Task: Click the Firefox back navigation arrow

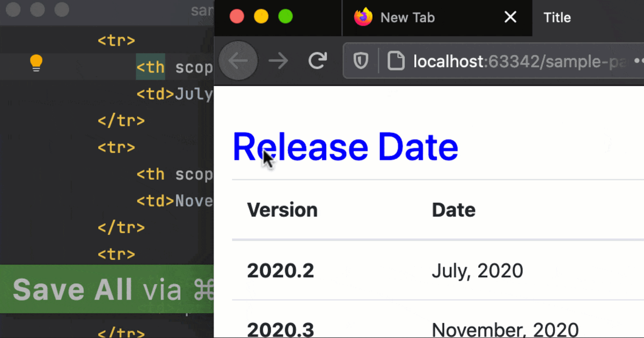Action: coord(238,61)
